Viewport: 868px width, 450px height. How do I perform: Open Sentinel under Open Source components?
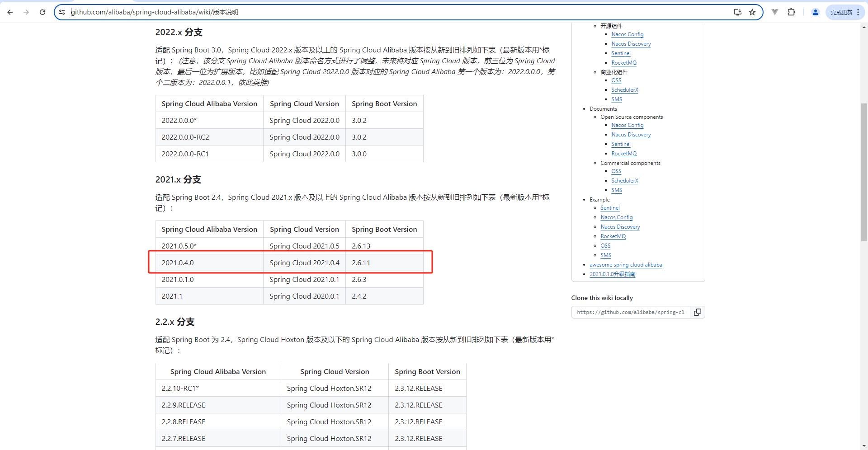click(x=621, y=144)
